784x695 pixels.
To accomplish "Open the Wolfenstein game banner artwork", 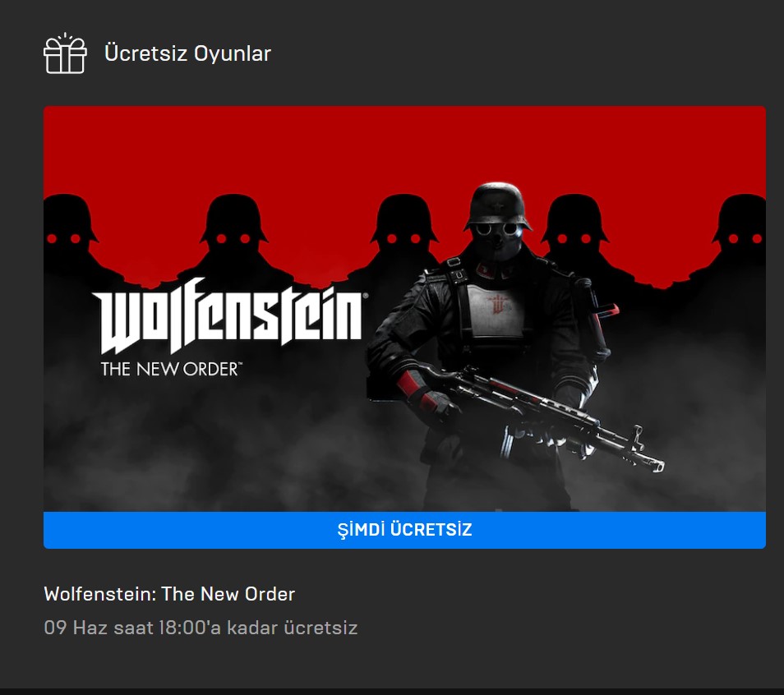I will (x=404, y=309).
